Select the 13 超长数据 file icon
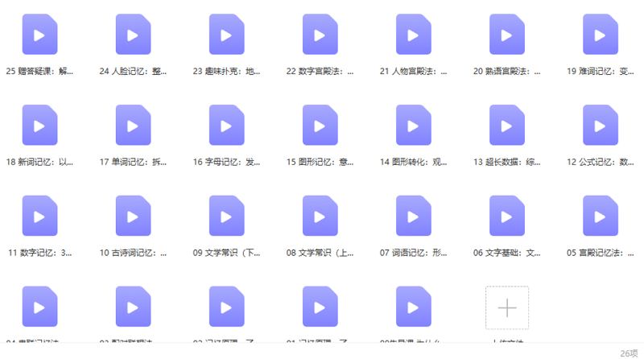The height and width of the screenshot is (359, 644). 506,125
